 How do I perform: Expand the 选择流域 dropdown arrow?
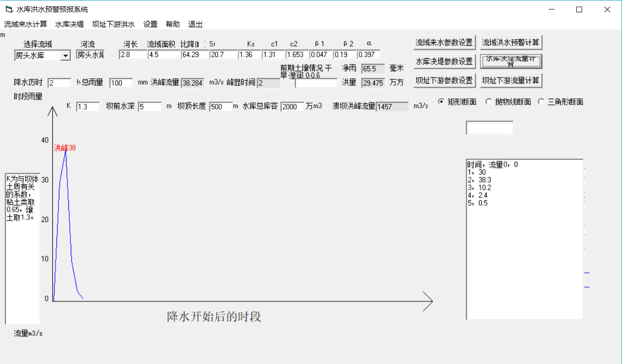[x=65, y=56]
